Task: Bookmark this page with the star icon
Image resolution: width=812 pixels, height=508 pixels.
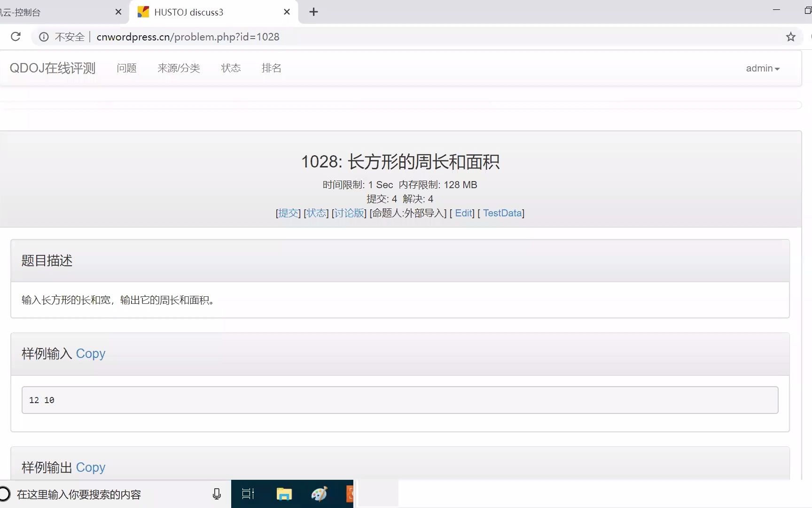Action: (791, 37)
